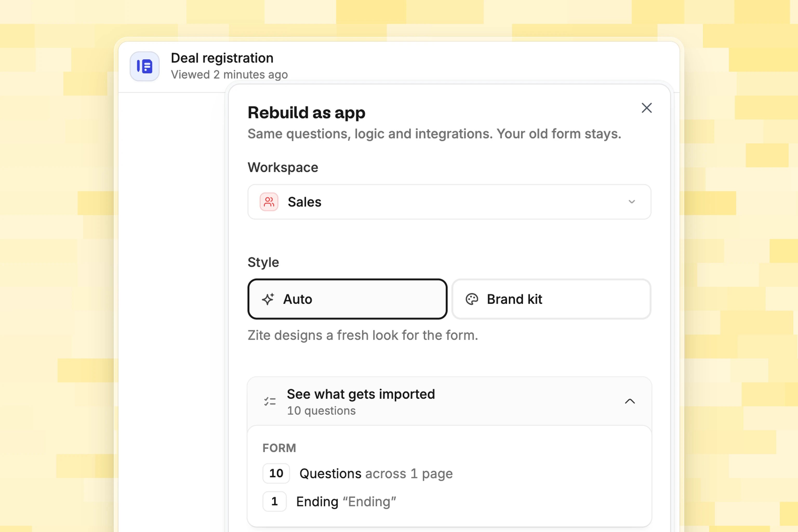Click the checklist icon beside See what gets imported

coord(270,401)
